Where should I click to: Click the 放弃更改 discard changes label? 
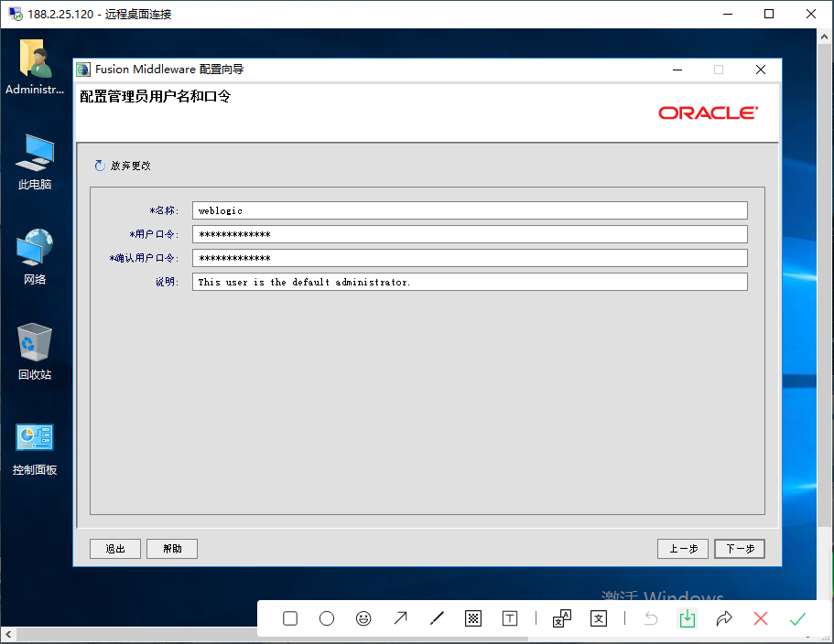(131, 166)
